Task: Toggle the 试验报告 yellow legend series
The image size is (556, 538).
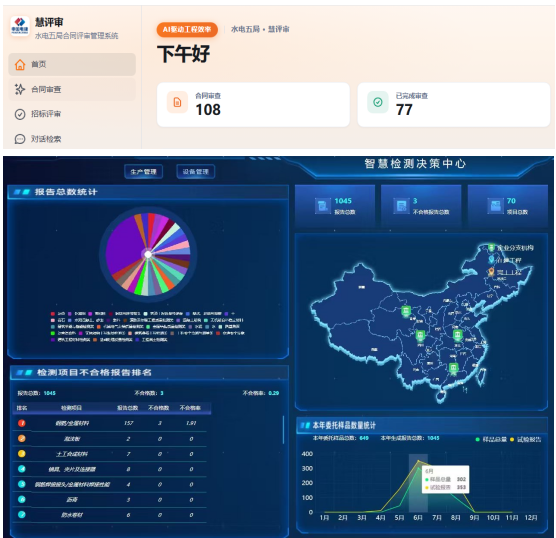Action: click(525, 439)
